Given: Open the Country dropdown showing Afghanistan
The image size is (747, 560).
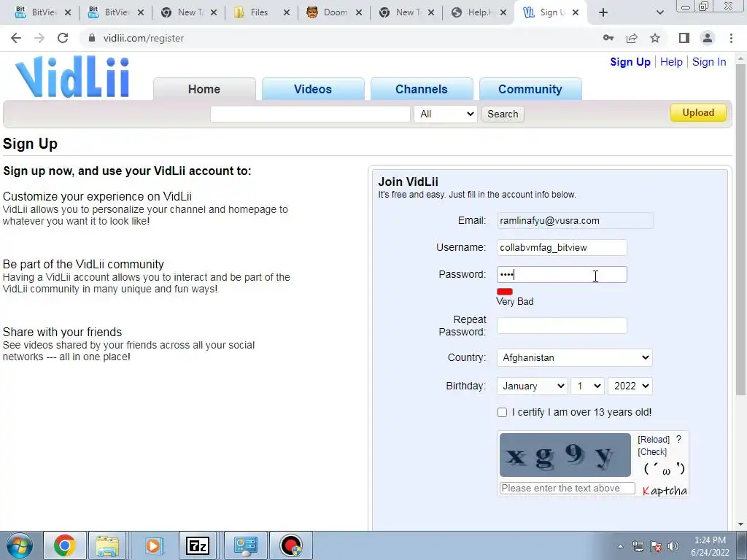Looking at the screenshot, I should coord(575,357).
